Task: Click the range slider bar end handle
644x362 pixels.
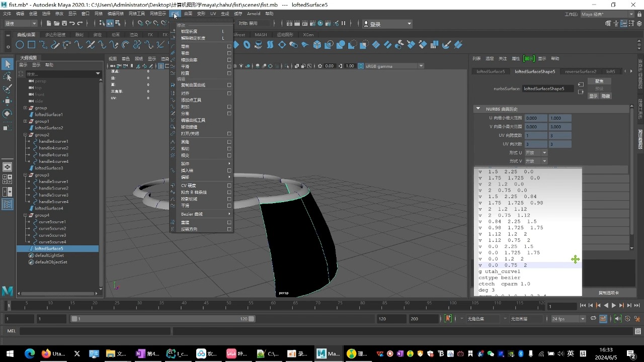Action: click(251, 319)
